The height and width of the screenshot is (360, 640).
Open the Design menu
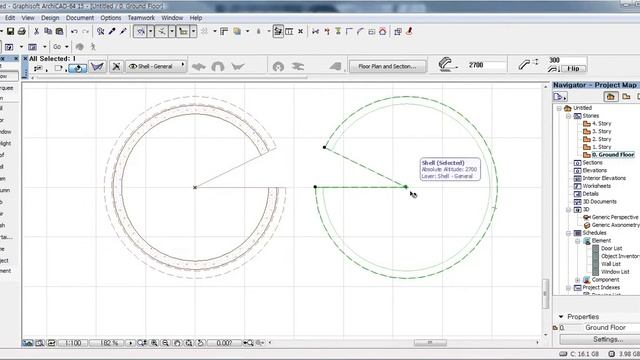50,18
